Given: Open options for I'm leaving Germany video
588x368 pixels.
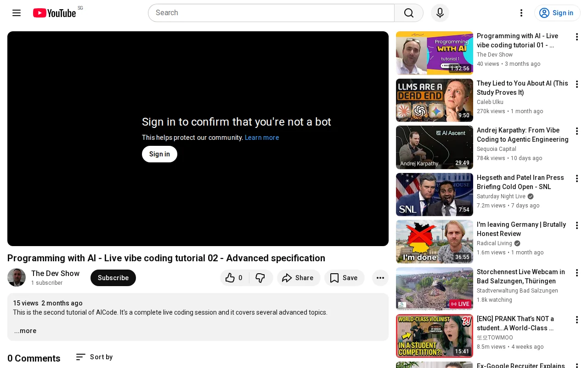Looking at the screenshot, I should (x=577, y=225).
